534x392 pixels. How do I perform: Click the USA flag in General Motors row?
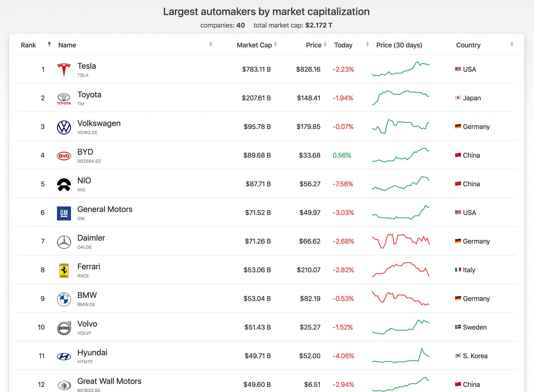tap(458, 212)
